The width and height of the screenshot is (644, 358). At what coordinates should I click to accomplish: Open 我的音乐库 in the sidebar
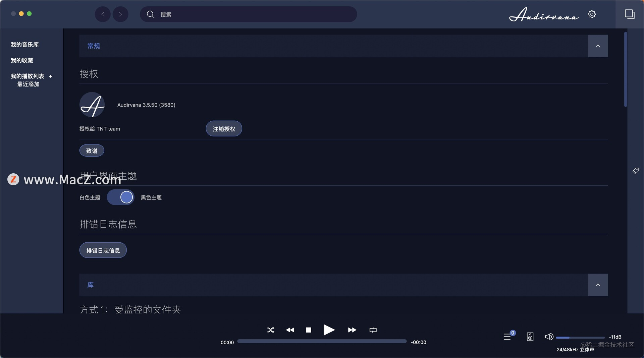[x=24, y=44]
